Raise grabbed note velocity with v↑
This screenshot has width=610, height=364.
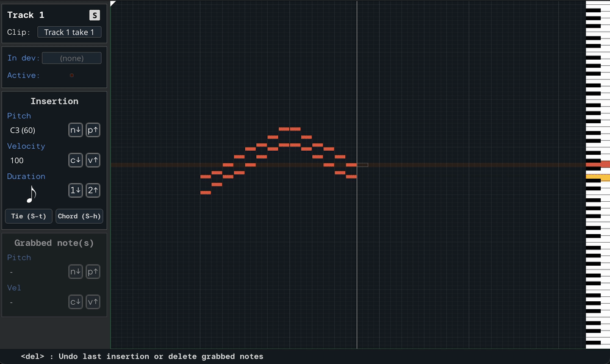click(x=93, y=302)
